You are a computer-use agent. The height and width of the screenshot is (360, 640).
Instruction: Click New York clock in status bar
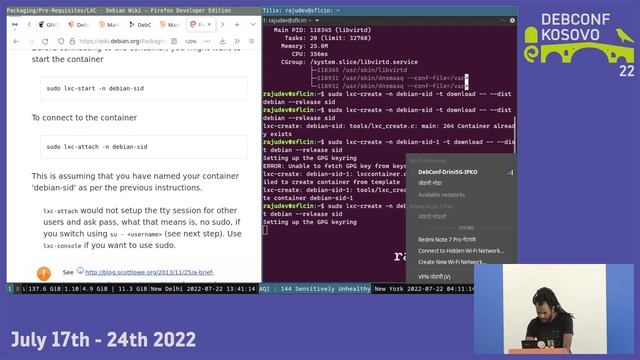point(424,289)
